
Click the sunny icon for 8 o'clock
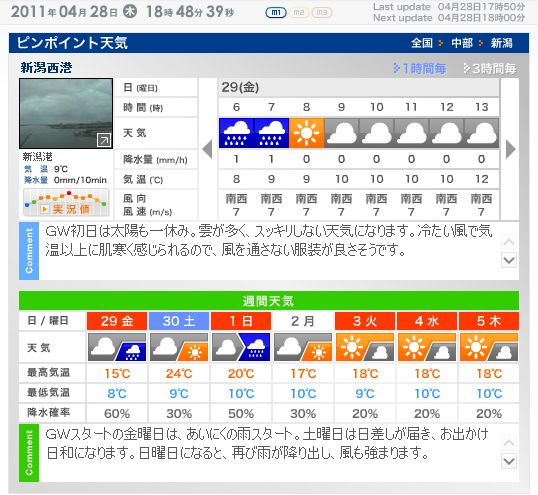coord(306,133)
